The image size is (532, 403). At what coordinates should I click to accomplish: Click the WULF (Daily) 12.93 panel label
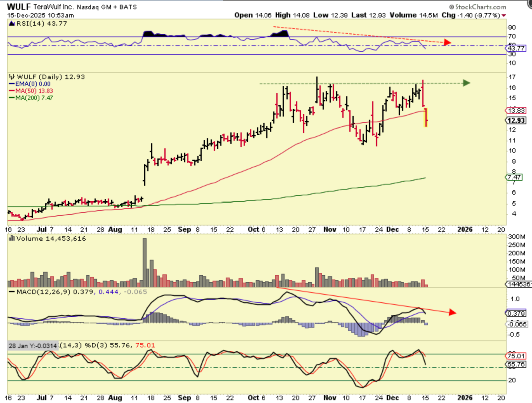tap(51, 77)
